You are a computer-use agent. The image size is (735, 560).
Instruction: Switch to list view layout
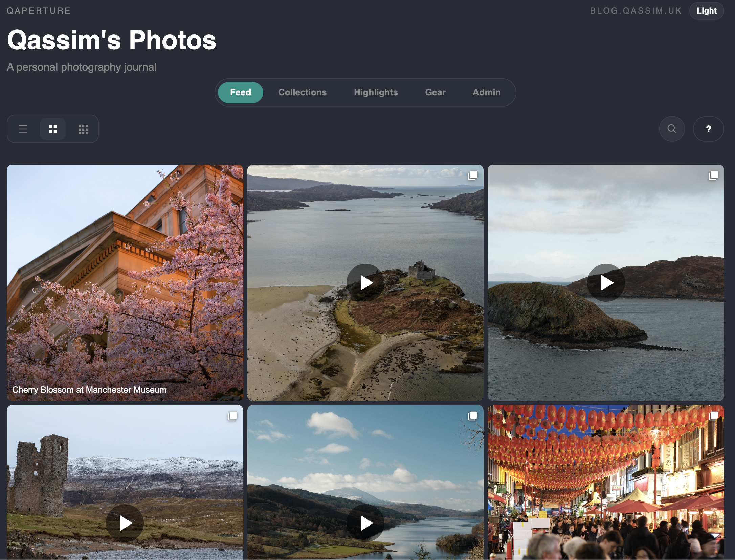(x=23, y=129)
